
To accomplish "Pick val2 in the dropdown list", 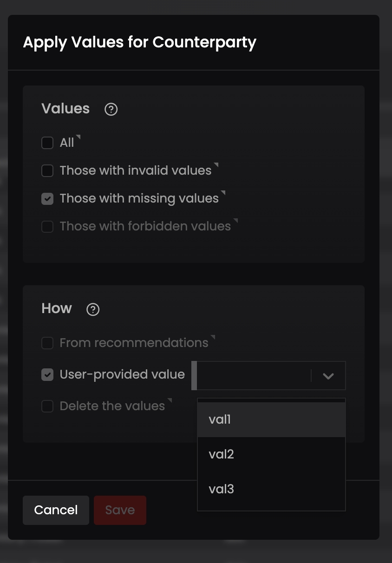I will pyautogui.click(x=271, y=454).
